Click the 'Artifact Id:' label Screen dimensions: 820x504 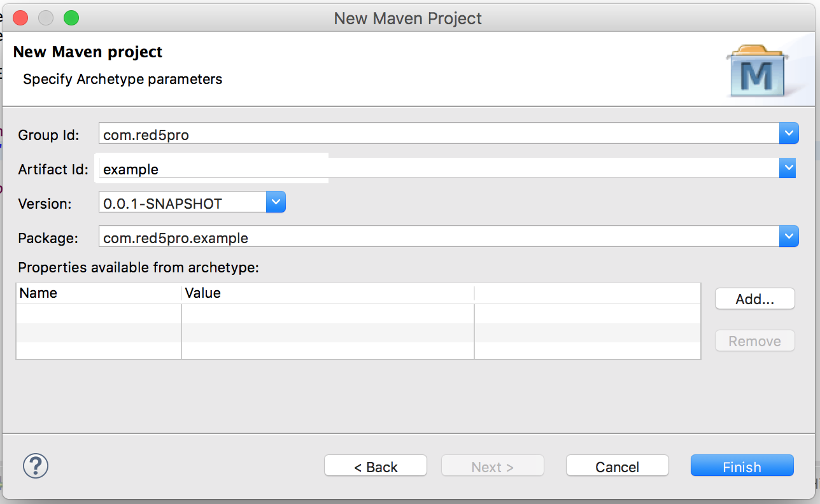click(x=53, y=169)
